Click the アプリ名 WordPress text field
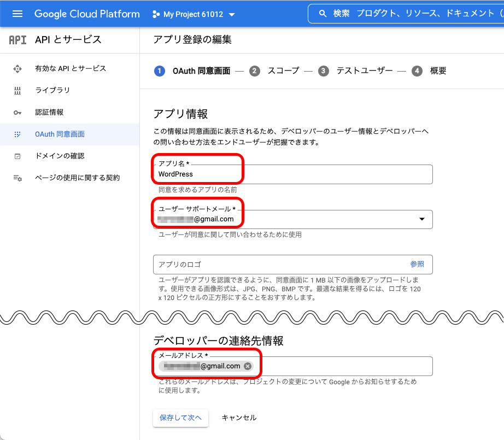504x440 pixels. coord(292,174)
